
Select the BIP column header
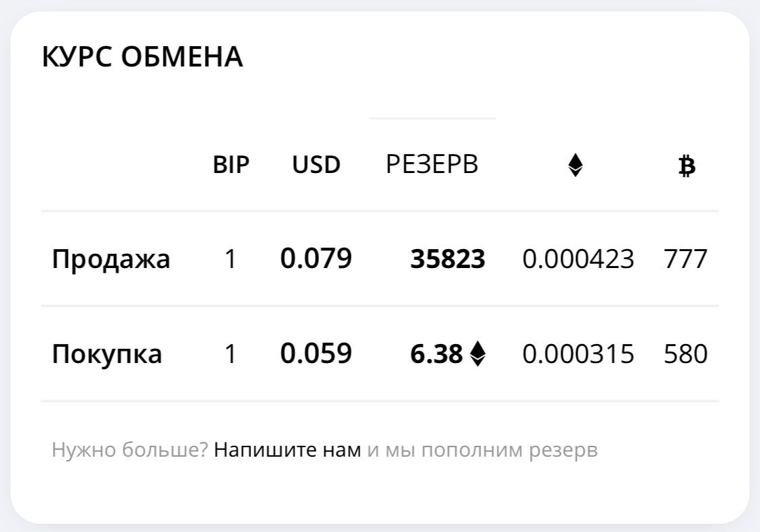click(231, 165)
